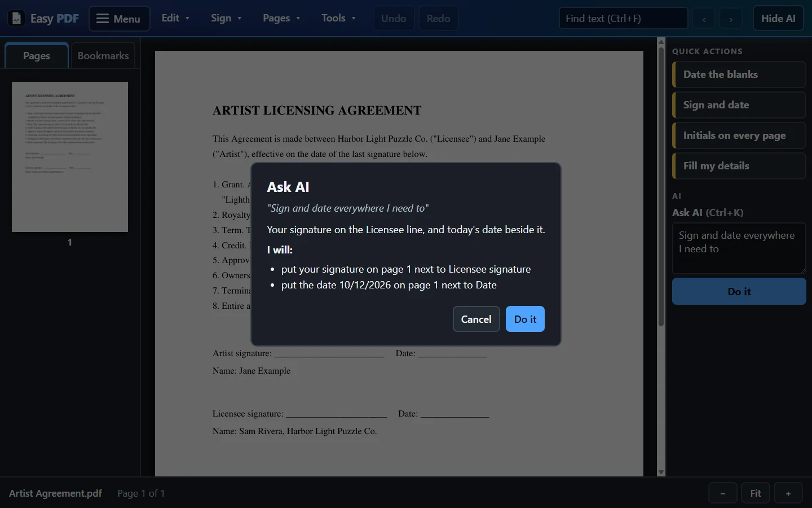Toggle the Hide AI panel button
The height and width of the screenshot is (508, 812).
[x=778, y=19]
